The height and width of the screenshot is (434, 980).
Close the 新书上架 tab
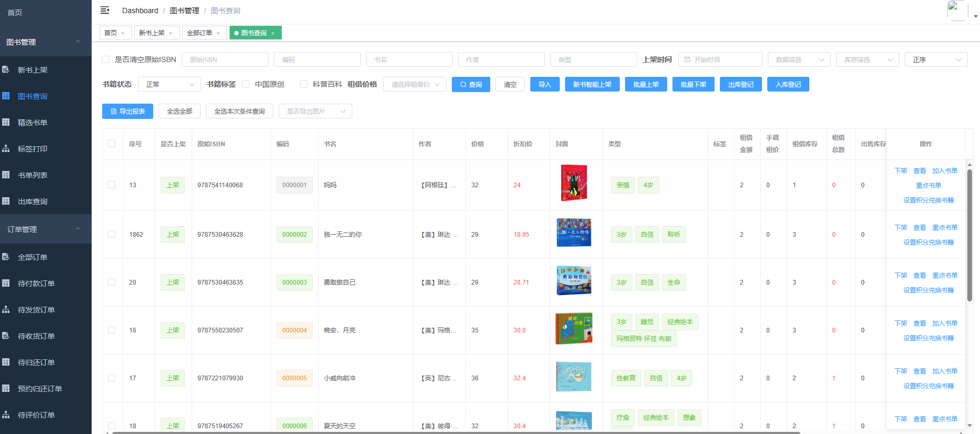[x=171, y=33]
